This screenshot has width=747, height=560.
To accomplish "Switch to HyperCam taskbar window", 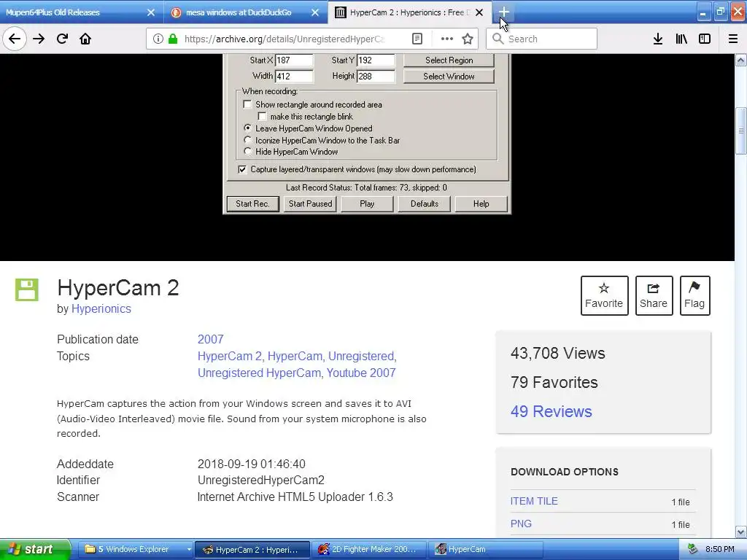I will pyautogui.click(x=486, y=549).
